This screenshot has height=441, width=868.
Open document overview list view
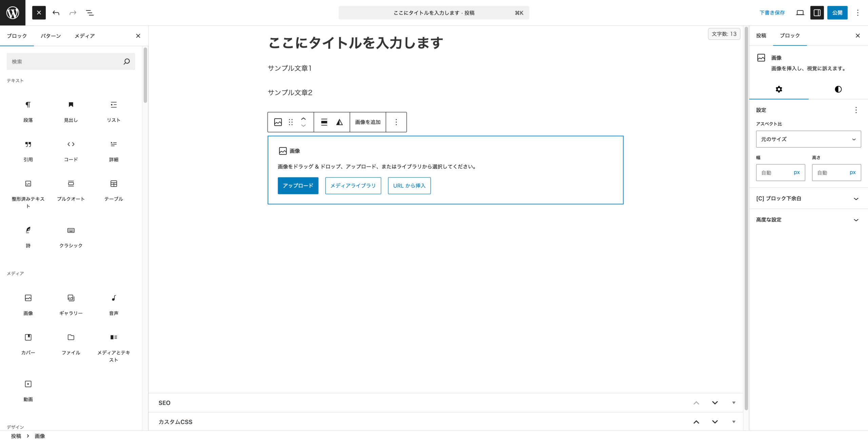(90, 13)
